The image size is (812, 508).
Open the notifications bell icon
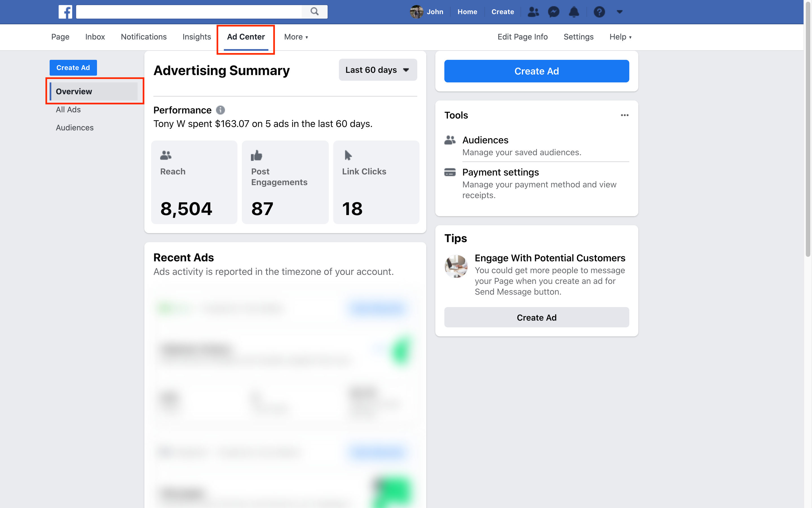[x=574, y=12]
